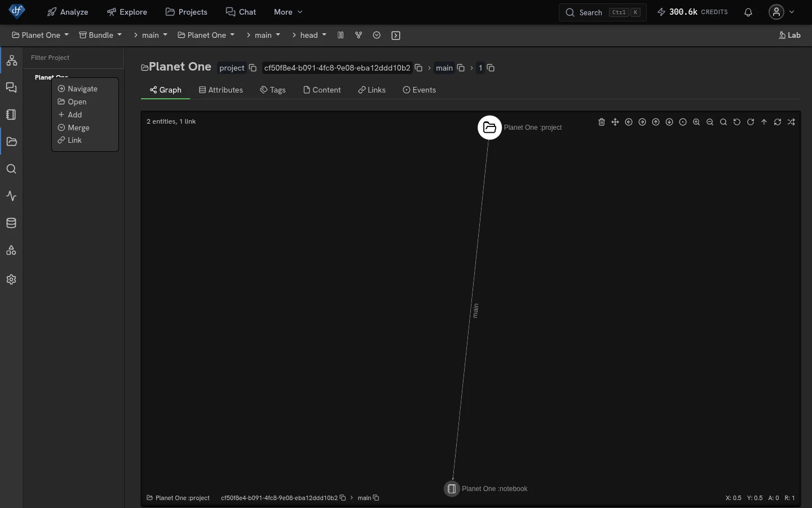Open the Planet One dropdown preceding Bundle

(40, 35)
